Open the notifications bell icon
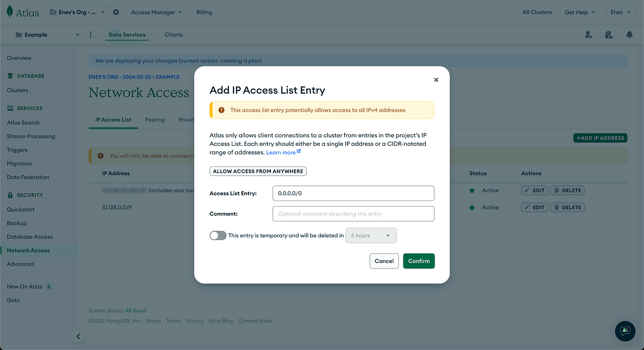644x350 pixels. click(629, 34)
